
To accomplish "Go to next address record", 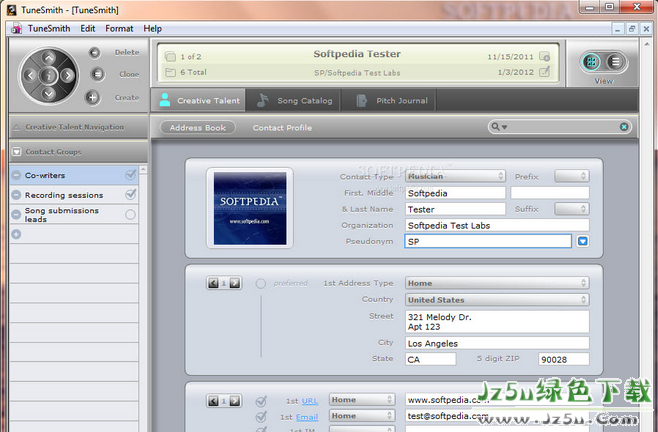I will (x=235, y=283).
